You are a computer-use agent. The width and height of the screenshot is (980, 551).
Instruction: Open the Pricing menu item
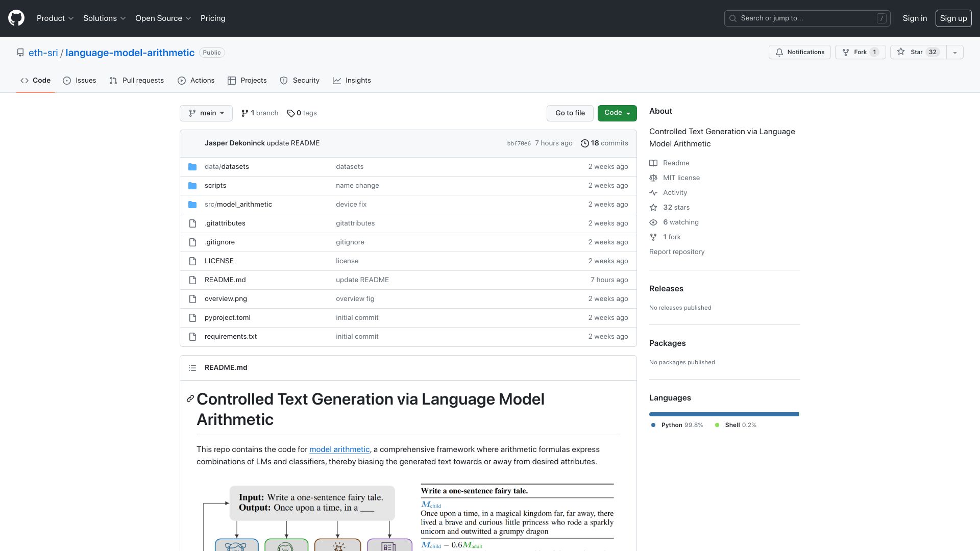213,18
